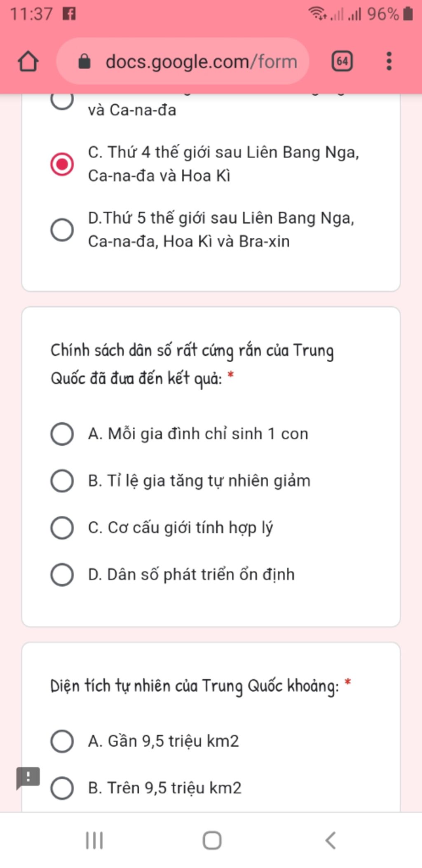Tap the Android back navigation arrow

point(331,841)
